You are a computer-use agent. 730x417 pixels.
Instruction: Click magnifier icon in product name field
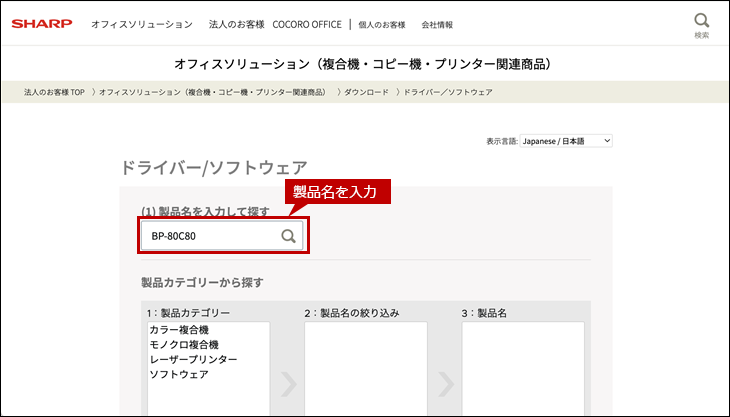[288, 236]
